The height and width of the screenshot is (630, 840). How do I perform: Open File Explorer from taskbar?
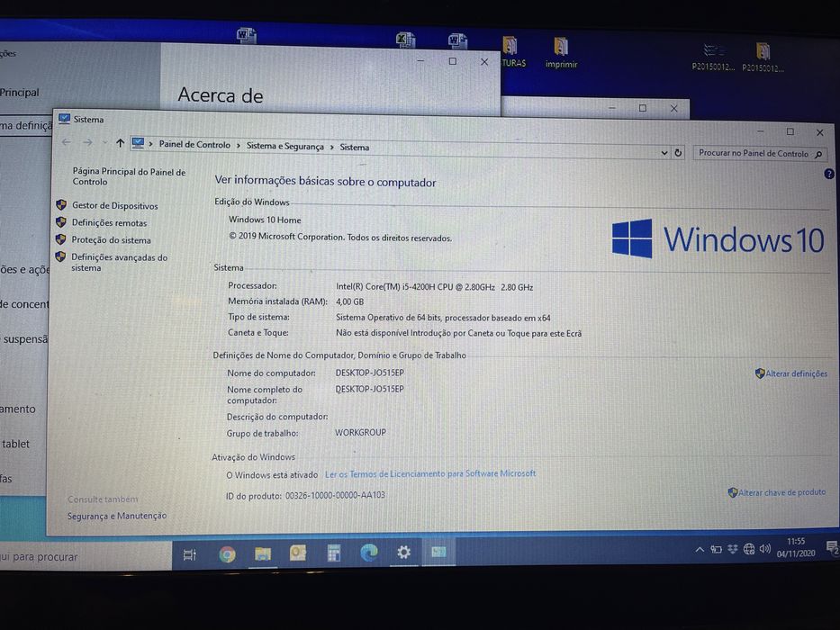263,553
